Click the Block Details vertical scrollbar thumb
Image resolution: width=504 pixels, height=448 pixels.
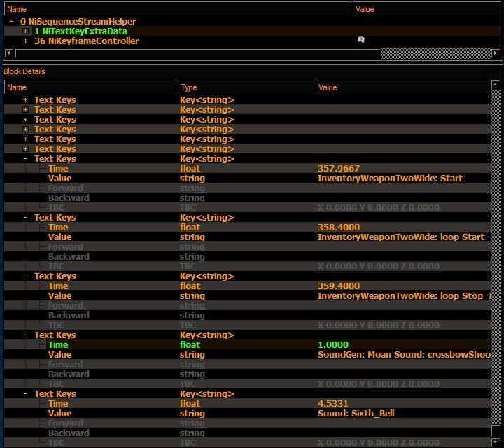[x=496, y=431]
